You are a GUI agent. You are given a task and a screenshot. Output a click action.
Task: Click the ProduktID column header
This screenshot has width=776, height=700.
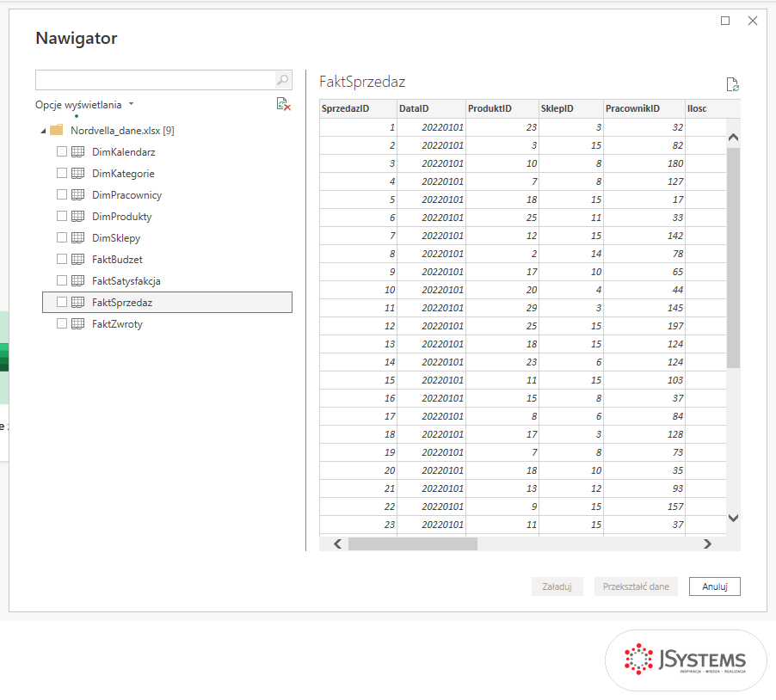point(502,108)
